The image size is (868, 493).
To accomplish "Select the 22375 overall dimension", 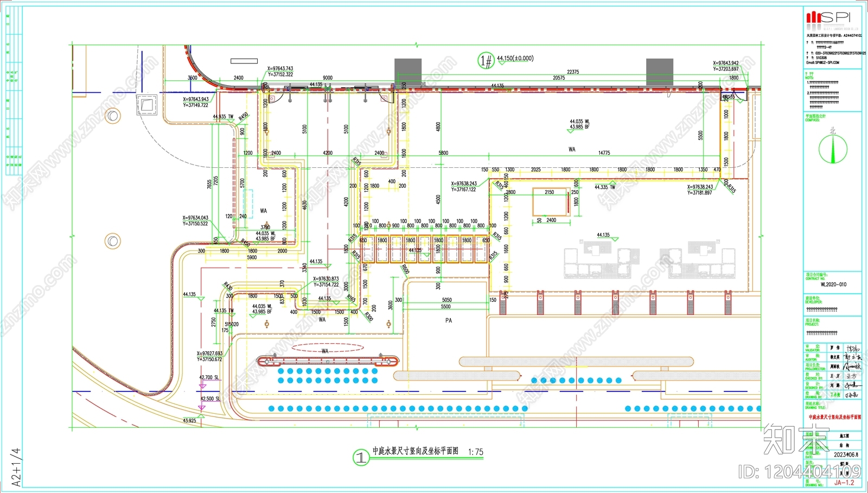I will tap(573, 72).
